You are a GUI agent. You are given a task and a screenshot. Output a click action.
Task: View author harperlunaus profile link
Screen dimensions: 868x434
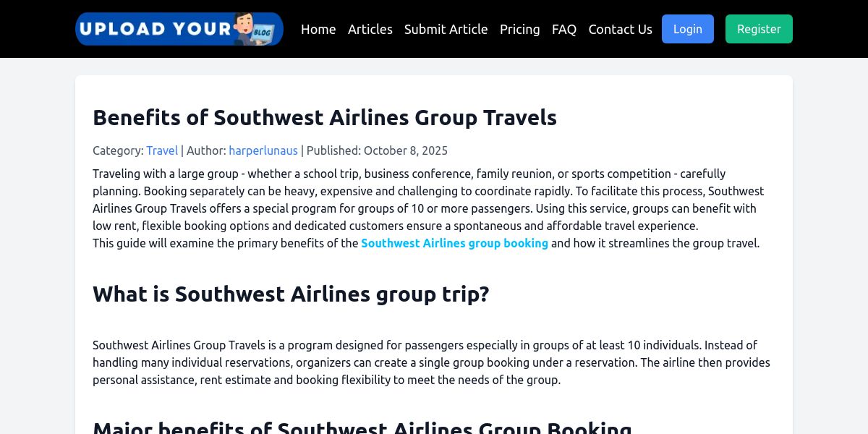point(263,150)
